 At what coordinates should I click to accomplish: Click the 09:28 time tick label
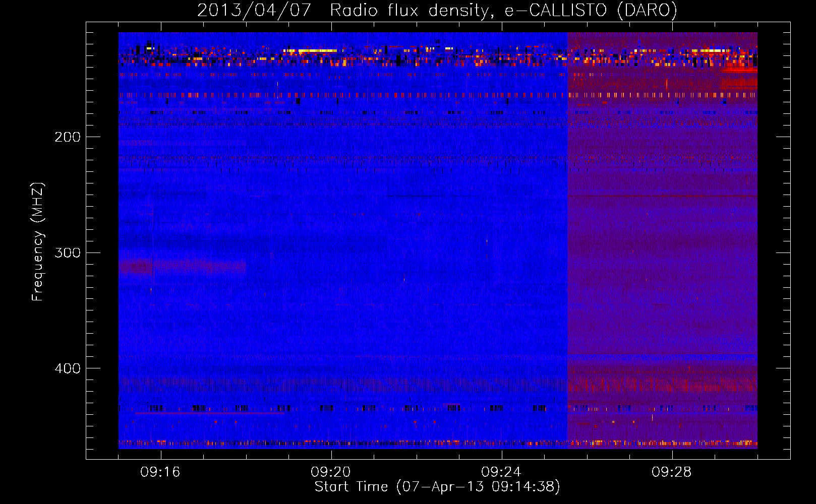pos(672,472)
